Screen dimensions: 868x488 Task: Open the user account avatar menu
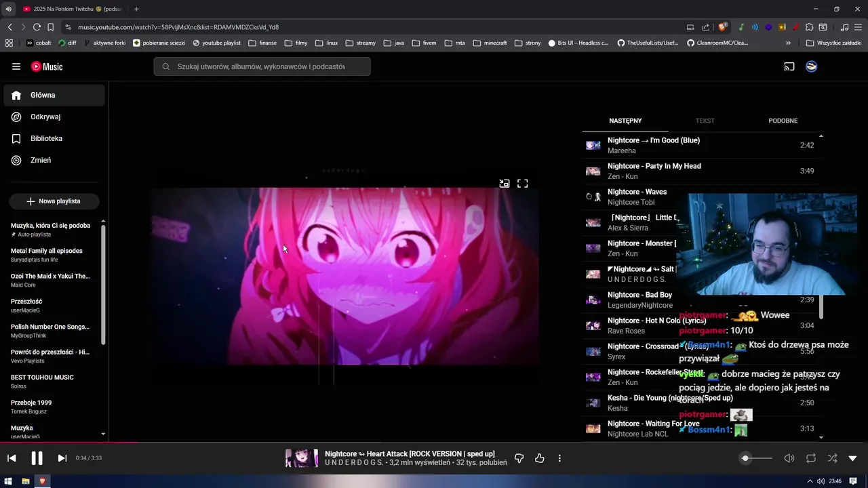pyautogui.click(x=811, y=66)
